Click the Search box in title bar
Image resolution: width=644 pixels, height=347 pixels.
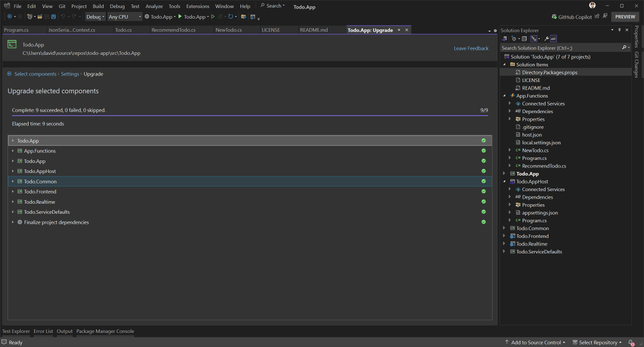click(273, 6)
